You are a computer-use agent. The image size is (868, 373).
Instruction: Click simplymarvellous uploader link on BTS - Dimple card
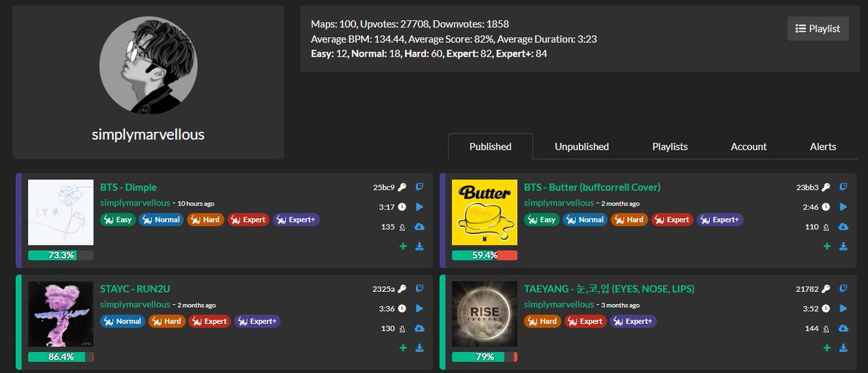(x=135, y=203)
